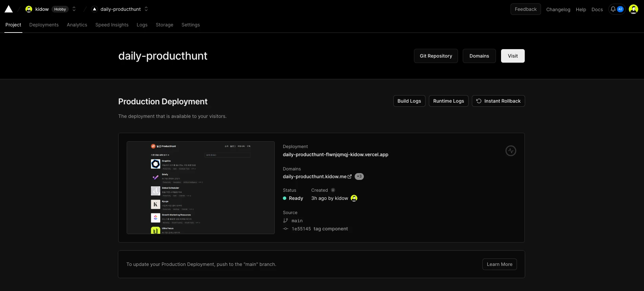Screen dimensions: 644x291
Task: Click the daily-producthunt project icon in breadcrumb
Action: click(95, 9)
